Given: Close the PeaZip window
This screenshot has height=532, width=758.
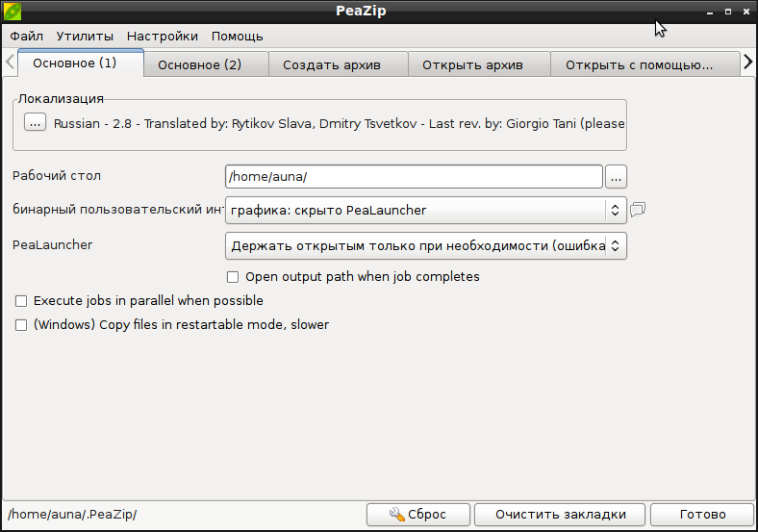Looking at the screenshot, I should tap(746, 12).
